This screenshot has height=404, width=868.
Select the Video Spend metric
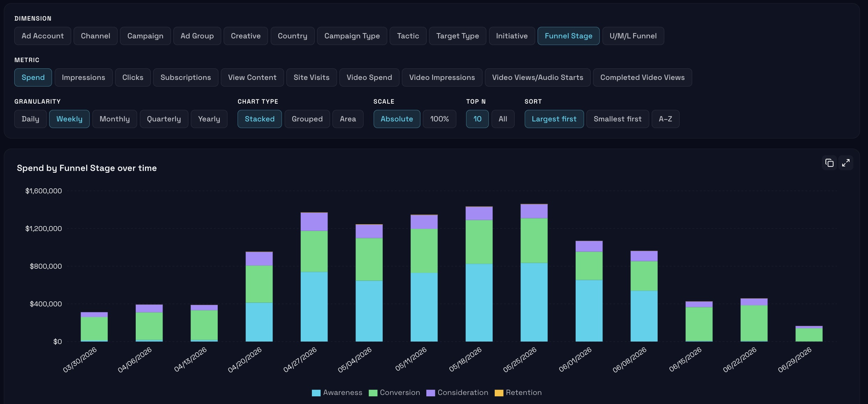pyautogui.click(x=369, y=77)
